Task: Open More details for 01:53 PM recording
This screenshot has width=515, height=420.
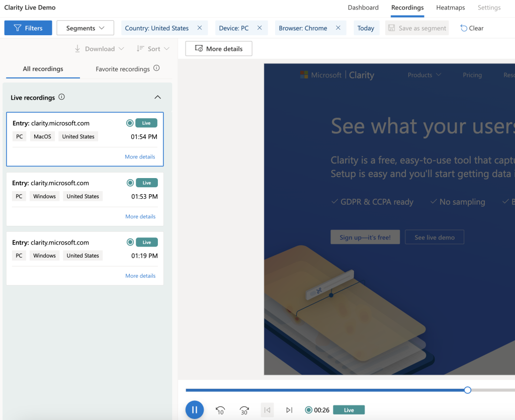Action: point(140,216)
